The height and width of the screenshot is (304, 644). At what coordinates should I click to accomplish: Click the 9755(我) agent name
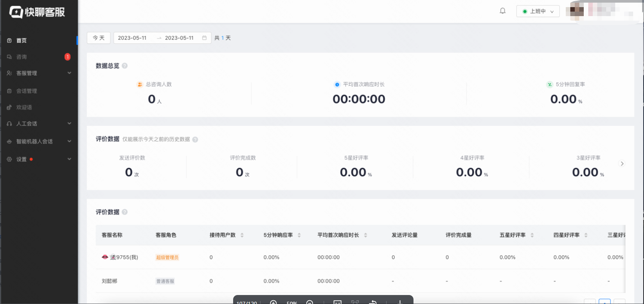[127, 257]
